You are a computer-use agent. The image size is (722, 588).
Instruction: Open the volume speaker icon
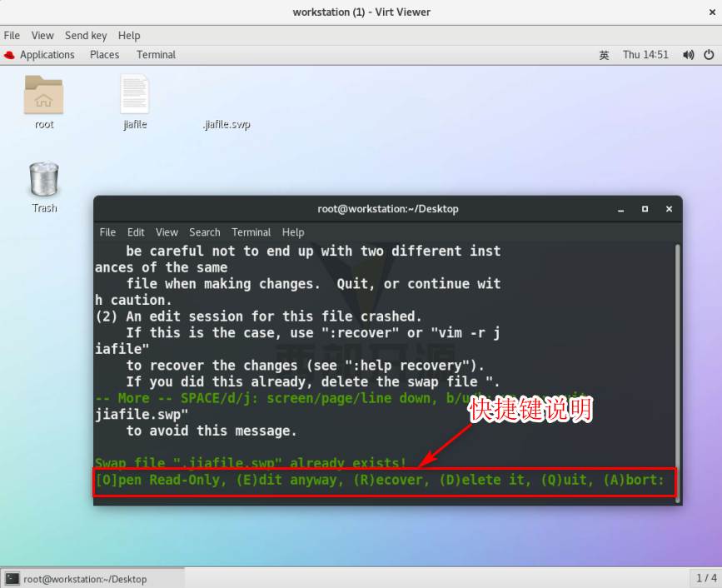click(688, 55)
